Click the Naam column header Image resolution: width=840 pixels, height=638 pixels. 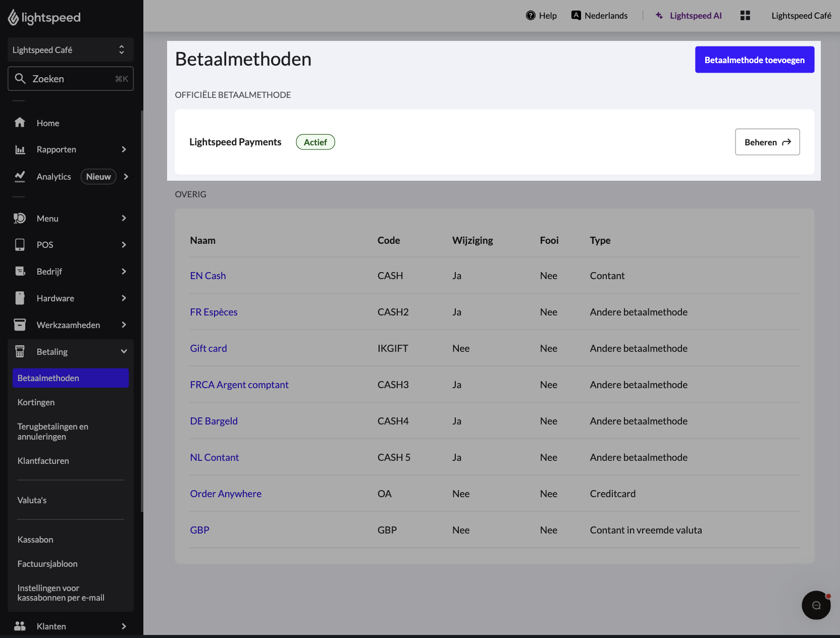[203, 240]
